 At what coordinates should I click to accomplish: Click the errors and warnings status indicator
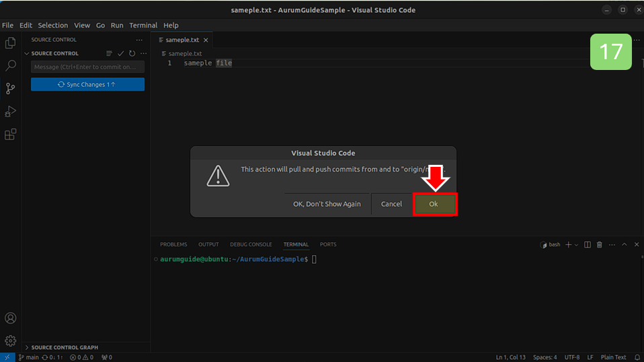(x=81, y=357)
